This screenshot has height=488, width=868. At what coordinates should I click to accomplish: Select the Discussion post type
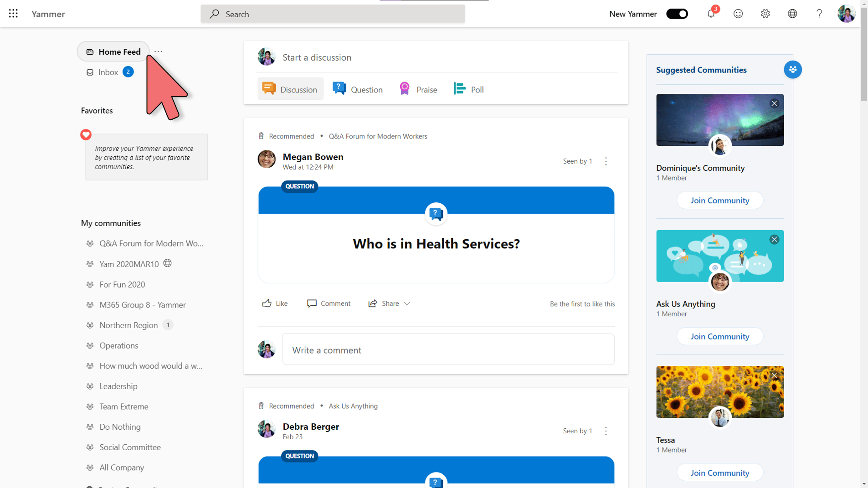point(290,89)
